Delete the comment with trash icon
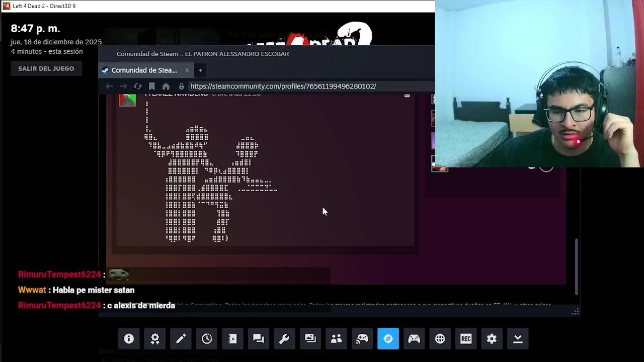 [x=407, y=95]
